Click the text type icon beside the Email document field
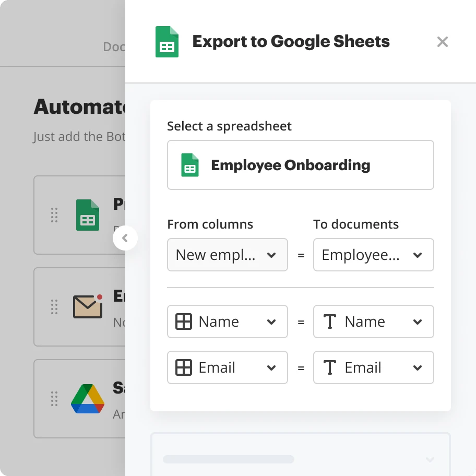The image size is (476, 476). (x=330, y=367)
